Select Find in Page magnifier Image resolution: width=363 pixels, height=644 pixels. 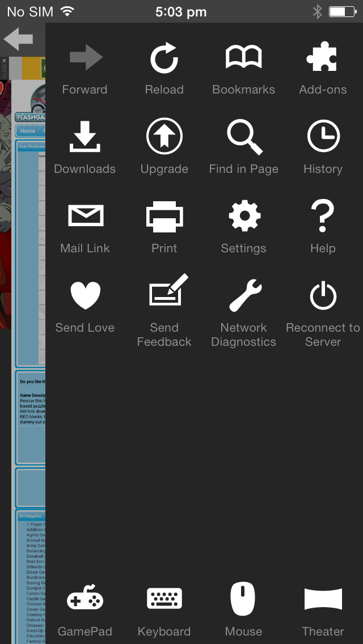point(244,137)
